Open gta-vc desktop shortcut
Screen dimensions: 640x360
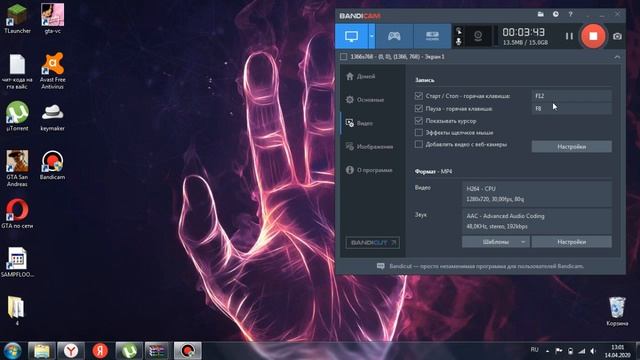(53, 19)
